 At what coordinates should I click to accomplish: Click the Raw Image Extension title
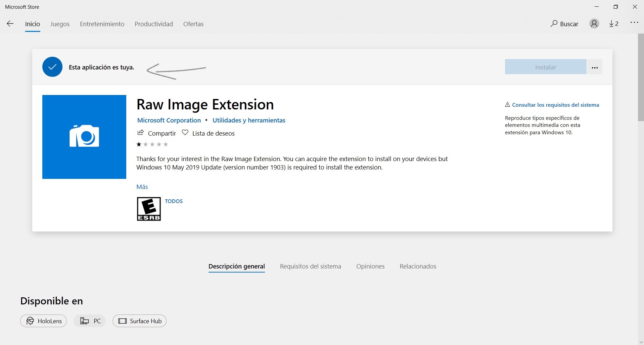point(205,104)
